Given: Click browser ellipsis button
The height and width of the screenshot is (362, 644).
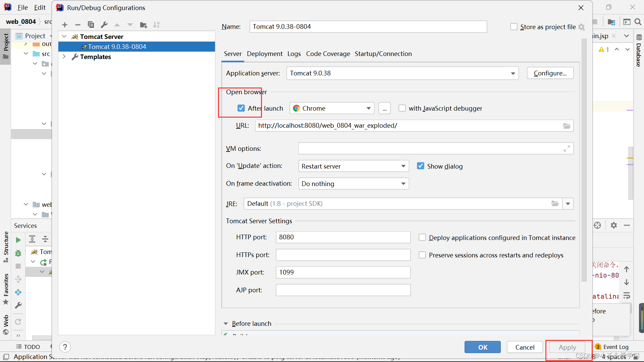Looking at the screenshot, I should [385, 108].
